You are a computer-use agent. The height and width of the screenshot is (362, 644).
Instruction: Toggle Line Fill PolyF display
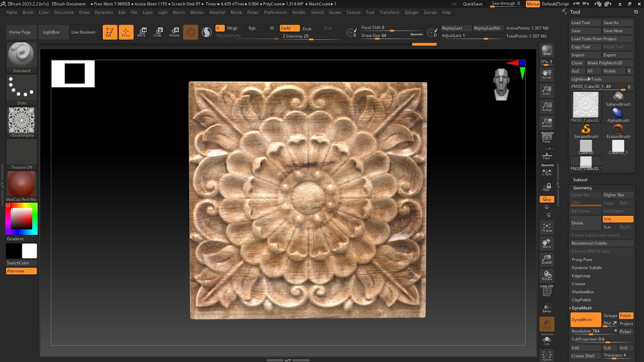[547, 292]
